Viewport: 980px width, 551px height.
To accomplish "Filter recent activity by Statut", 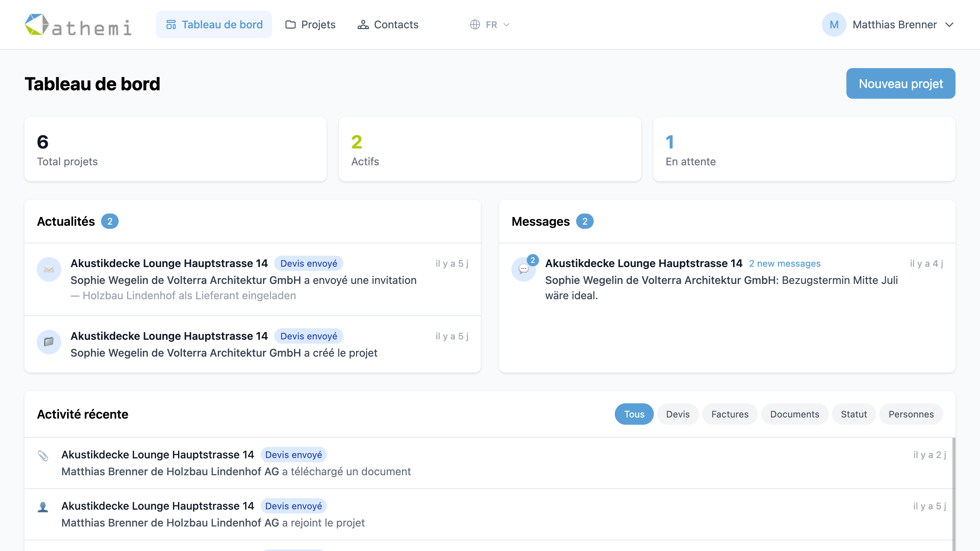I will [854, 414].
